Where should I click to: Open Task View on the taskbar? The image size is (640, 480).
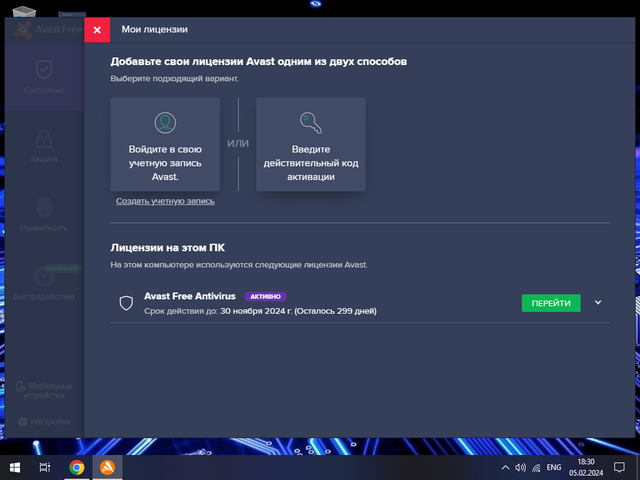45,467
